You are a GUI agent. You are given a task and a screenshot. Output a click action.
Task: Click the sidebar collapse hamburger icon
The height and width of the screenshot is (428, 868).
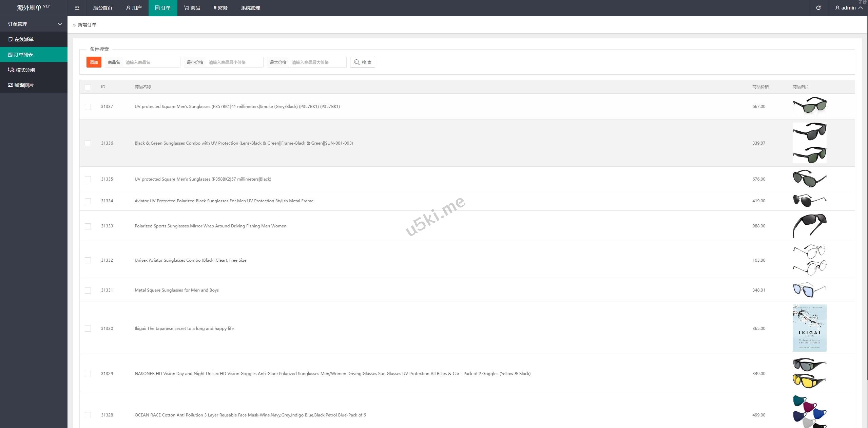point(77,8)
